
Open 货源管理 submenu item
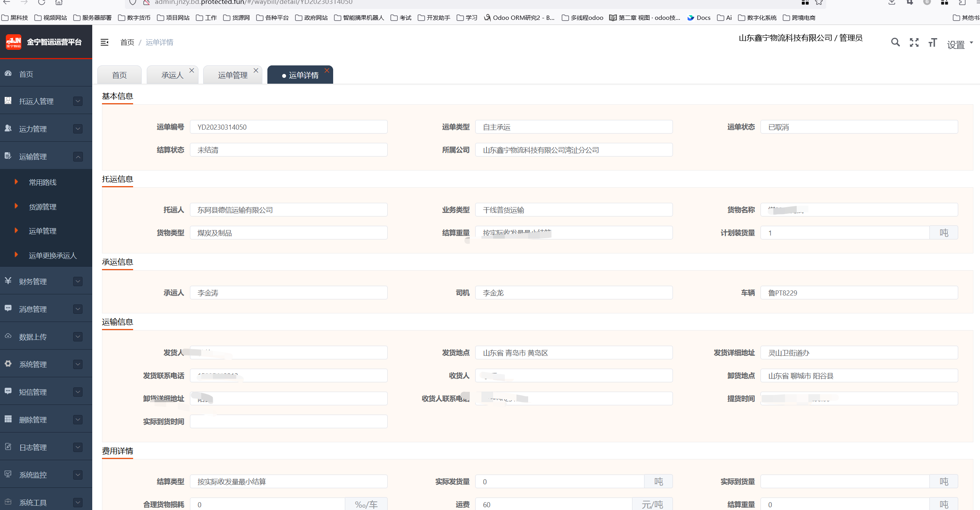coord(43,207)
